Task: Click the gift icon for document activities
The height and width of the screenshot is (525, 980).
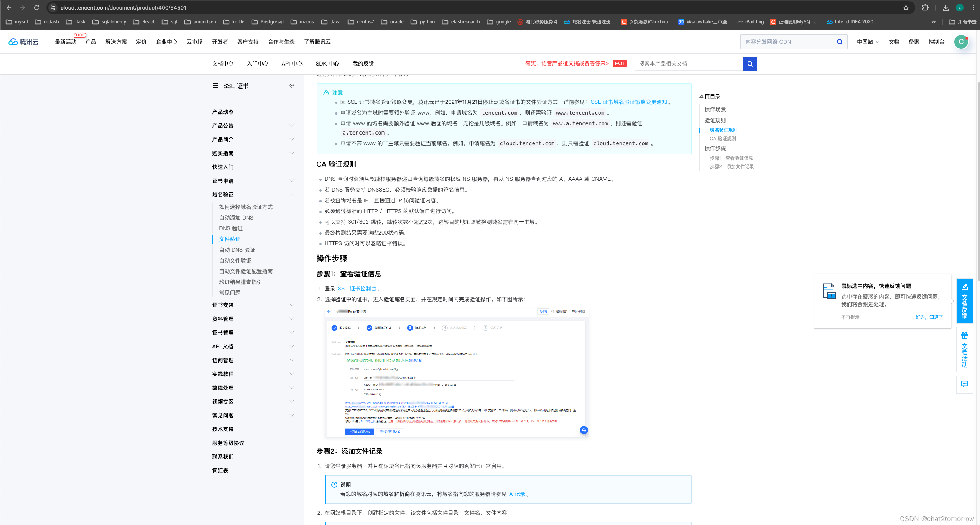Action: [964, 336]
